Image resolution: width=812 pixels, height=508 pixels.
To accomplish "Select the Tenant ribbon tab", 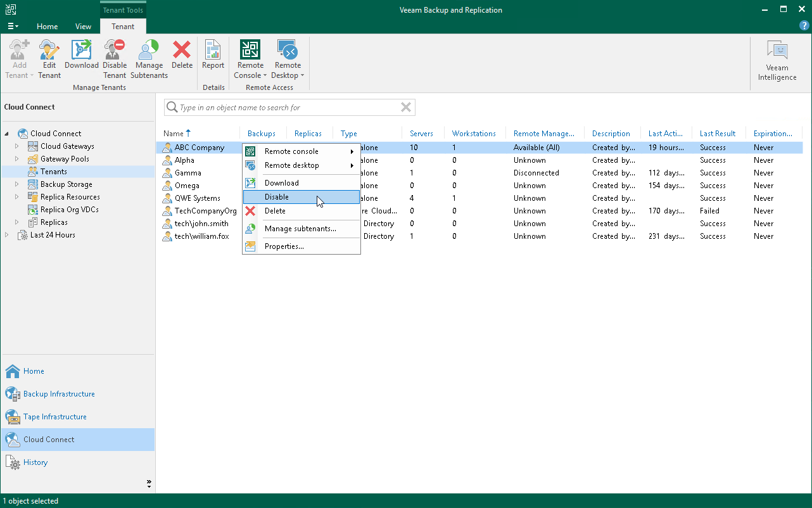I will tap(123, 27).
